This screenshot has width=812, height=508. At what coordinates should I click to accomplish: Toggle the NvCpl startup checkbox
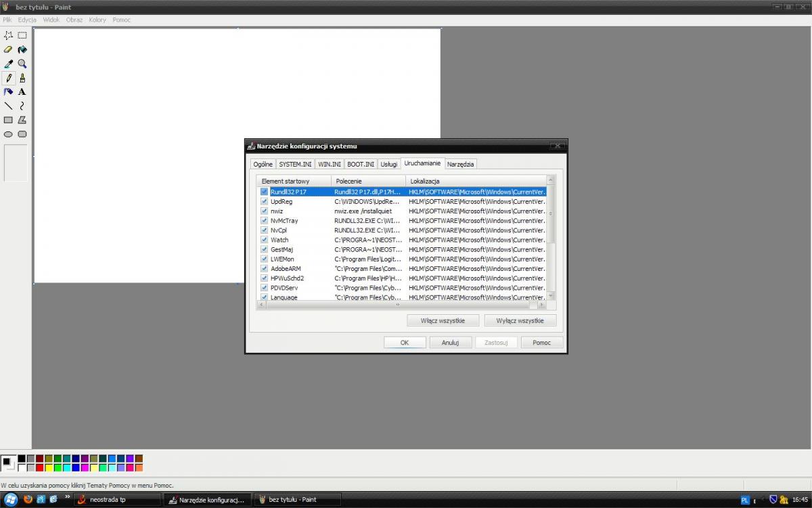[x=264, y=230]
